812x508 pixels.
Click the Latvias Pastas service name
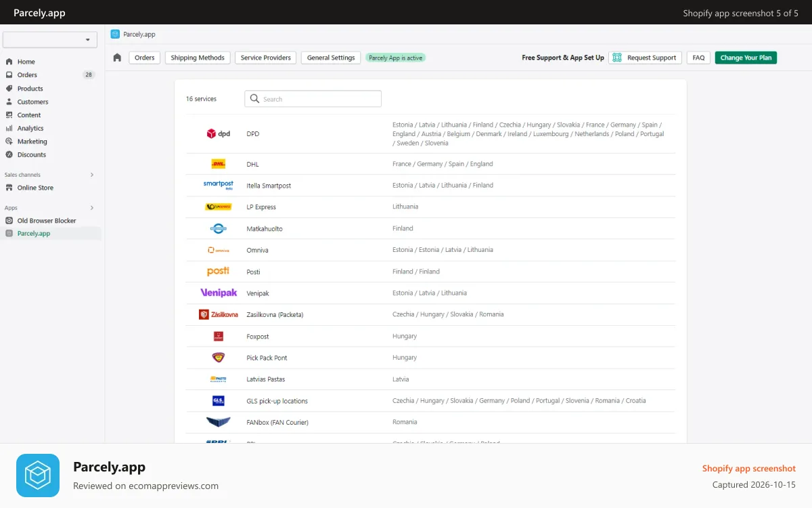tap(266, 379)
